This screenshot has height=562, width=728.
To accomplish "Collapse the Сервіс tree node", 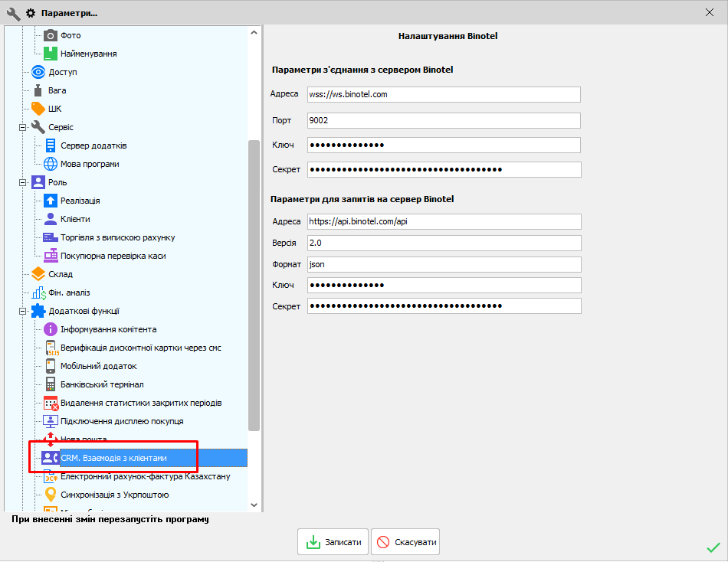I will [x=23, y=127].
